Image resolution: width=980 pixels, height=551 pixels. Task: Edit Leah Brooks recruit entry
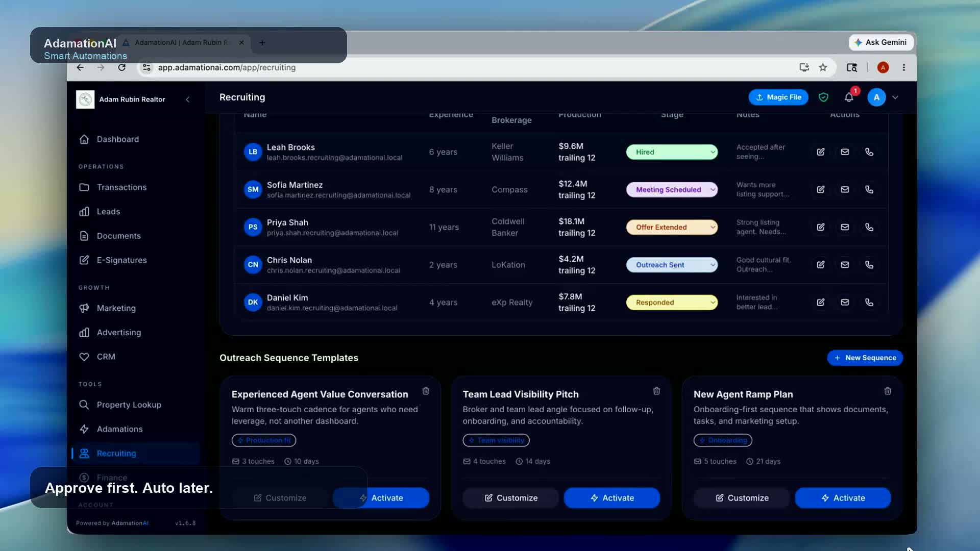(x=820, y=152)
